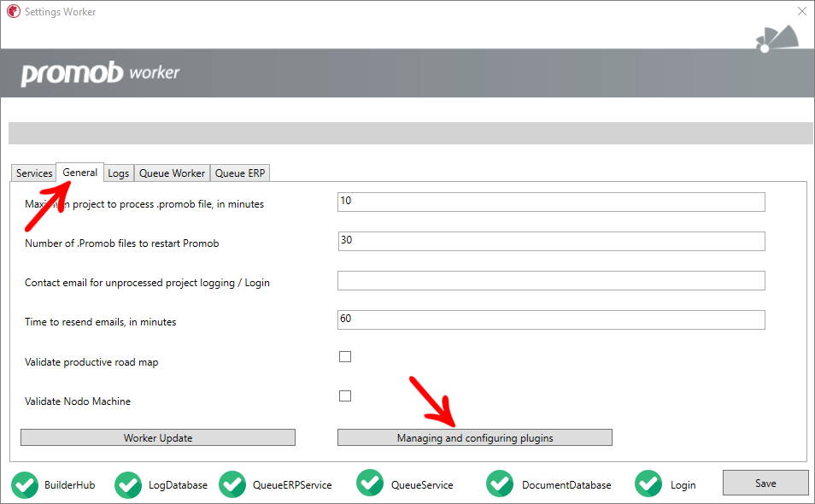Click the 'Number of .Promob files to restart Promob' label
Image resolution: width=815 pixels, height=504 pixels.
point(121,243)
